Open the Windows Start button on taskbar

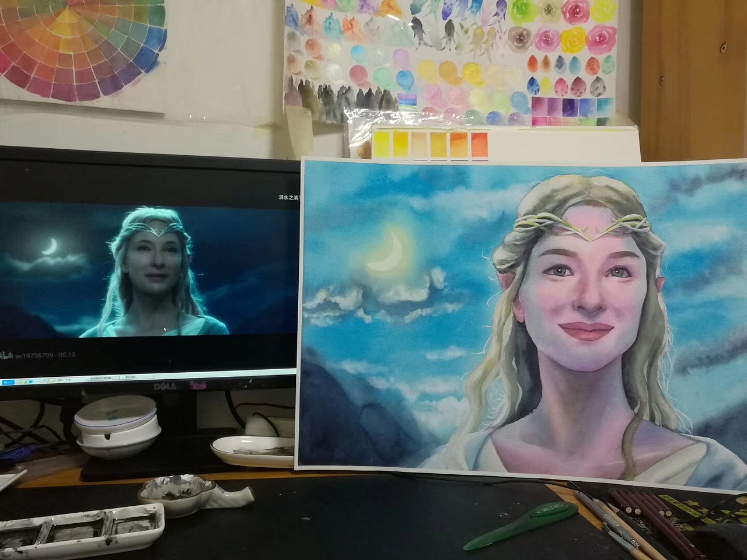(8, 382)
